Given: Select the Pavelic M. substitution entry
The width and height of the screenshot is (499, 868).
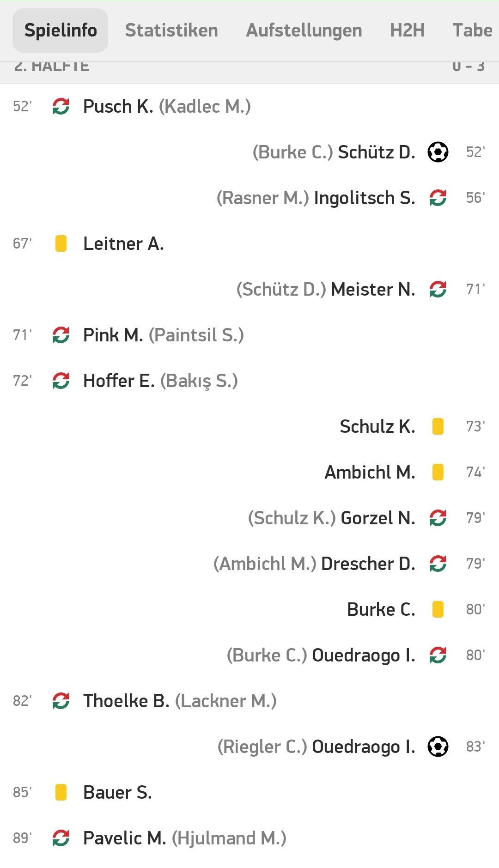Looking at the screenshot, I should click(249, 838).
